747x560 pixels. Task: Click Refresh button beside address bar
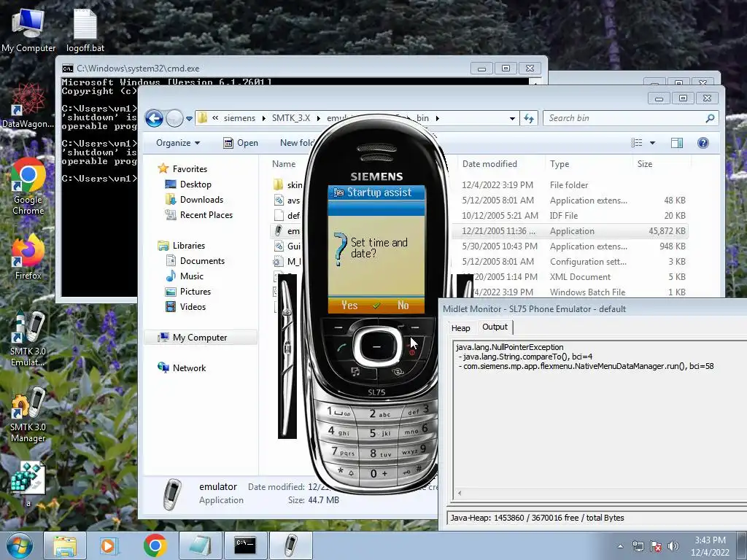coord(529,119)
